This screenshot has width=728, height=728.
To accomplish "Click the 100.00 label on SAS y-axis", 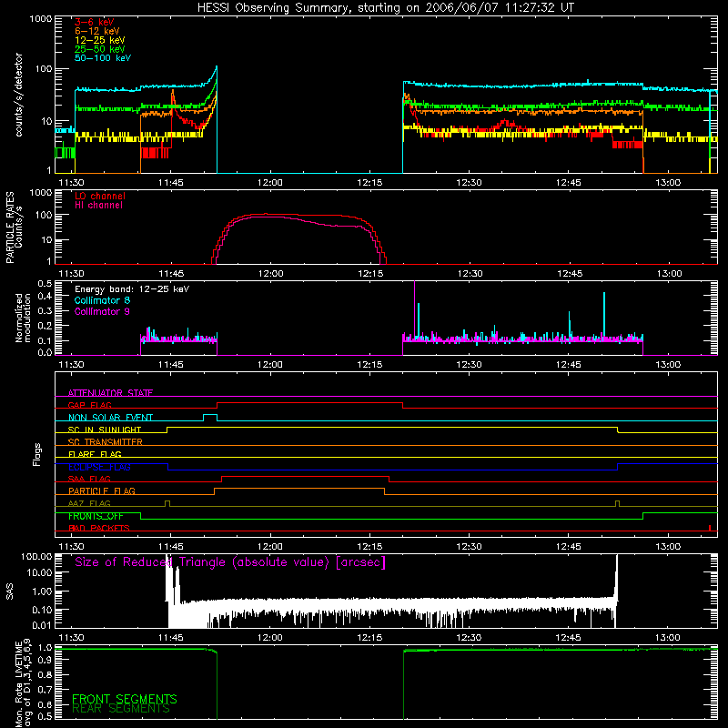I will coord(36,556).
